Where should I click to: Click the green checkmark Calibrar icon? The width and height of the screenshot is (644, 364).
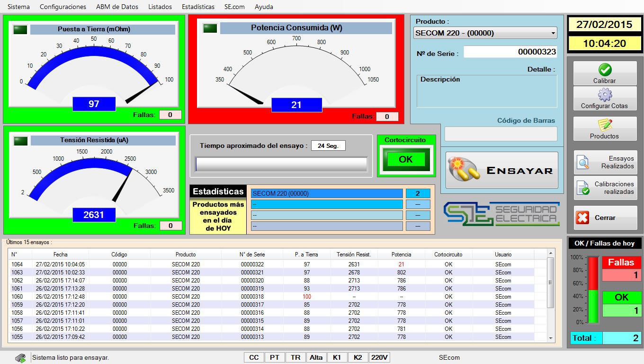point(605,70)
